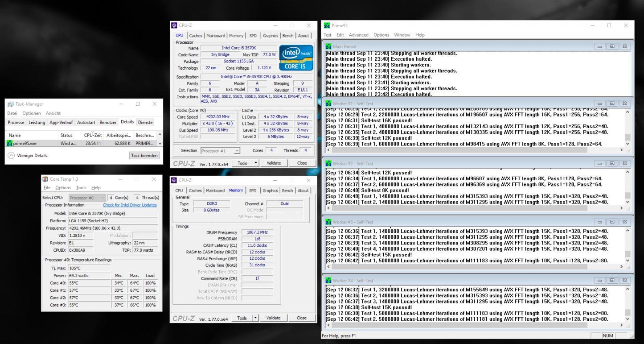This screenshot has width=644, height=344.
Task: Click the Task-Manager title bar icon
Action: coord(11,104)
